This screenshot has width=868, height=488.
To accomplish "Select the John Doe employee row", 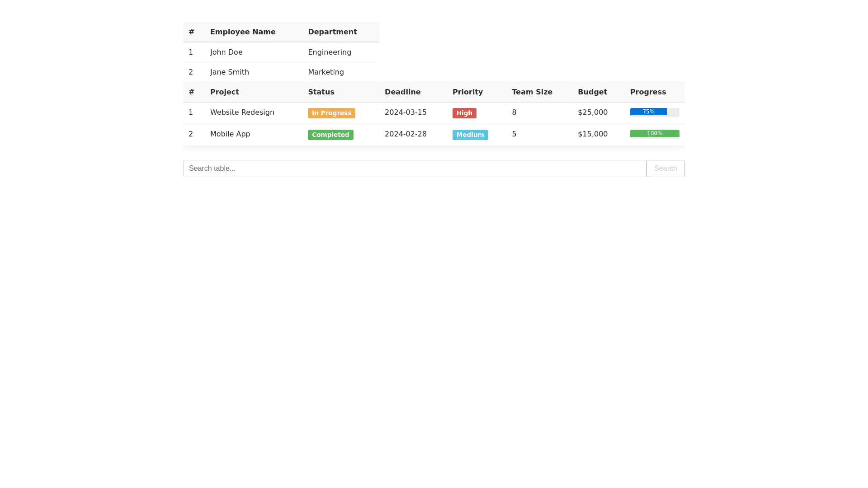I will 226,52.
